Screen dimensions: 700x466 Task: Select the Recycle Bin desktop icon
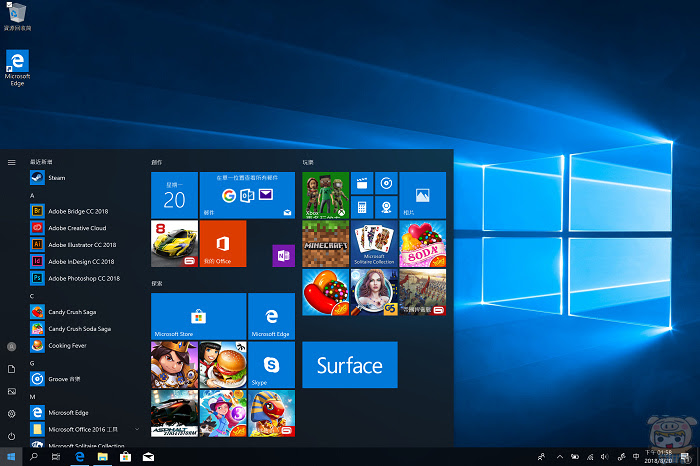point(17,17)
